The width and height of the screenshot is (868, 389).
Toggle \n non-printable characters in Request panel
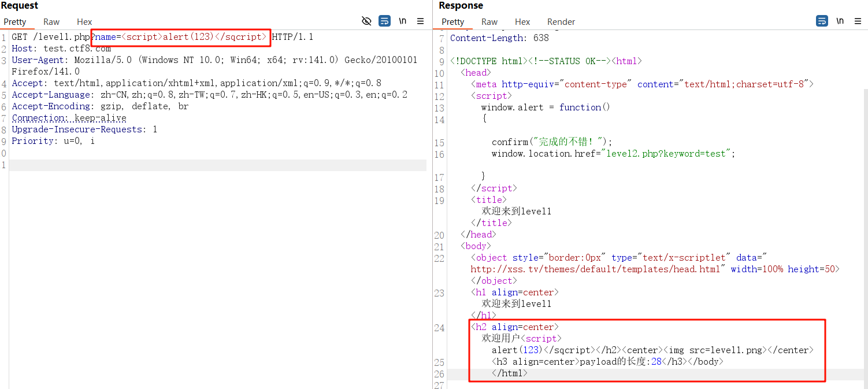tap(403, 21)
